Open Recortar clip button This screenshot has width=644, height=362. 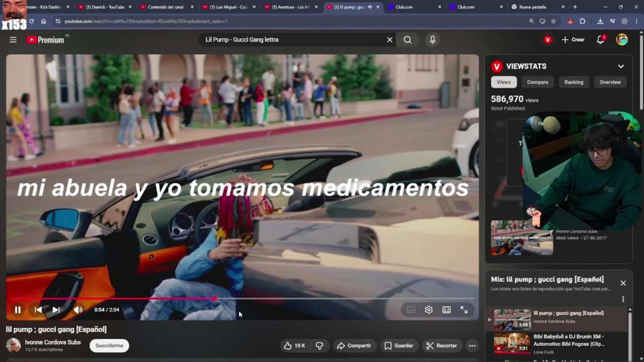441,345
